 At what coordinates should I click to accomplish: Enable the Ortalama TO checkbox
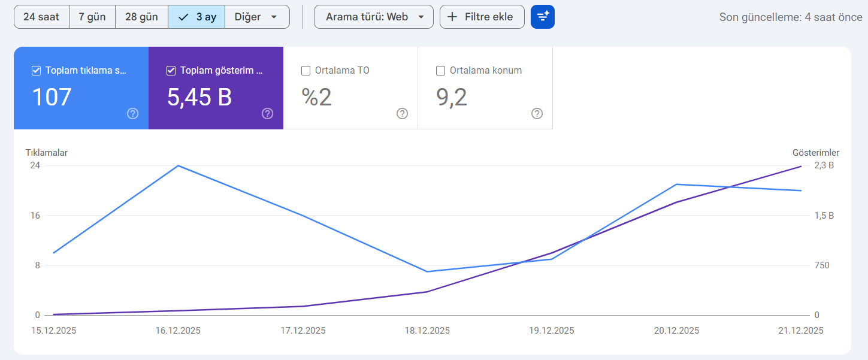coord(306,71)
